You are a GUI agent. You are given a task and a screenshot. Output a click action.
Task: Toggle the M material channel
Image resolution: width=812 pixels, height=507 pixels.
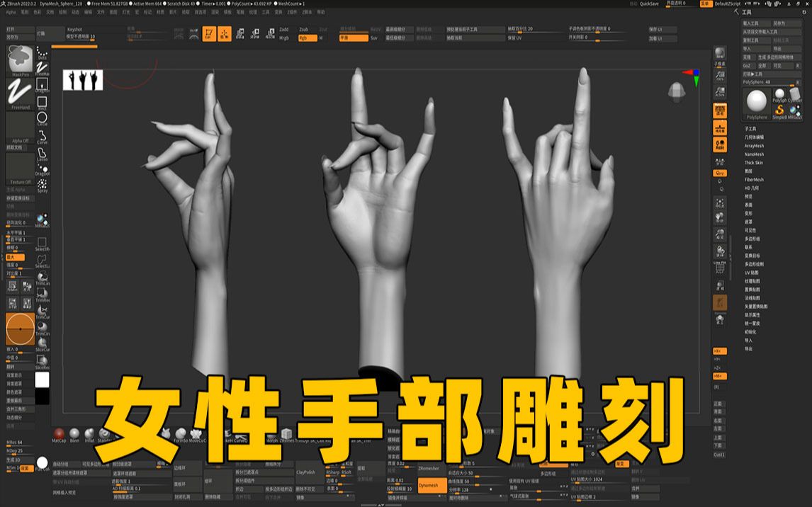pos(321,38)
